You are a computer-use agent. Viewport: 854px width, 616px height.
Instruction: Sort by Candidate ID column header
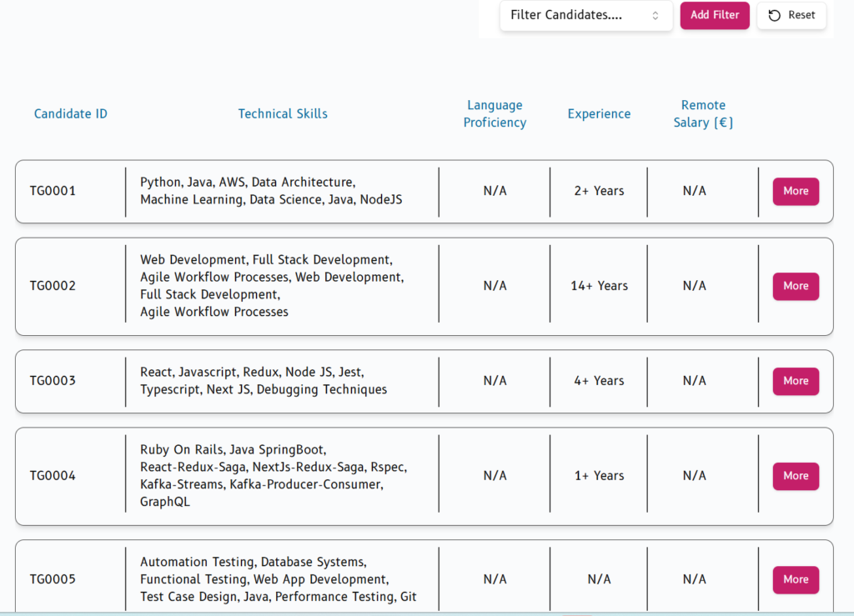coord(71,113)
